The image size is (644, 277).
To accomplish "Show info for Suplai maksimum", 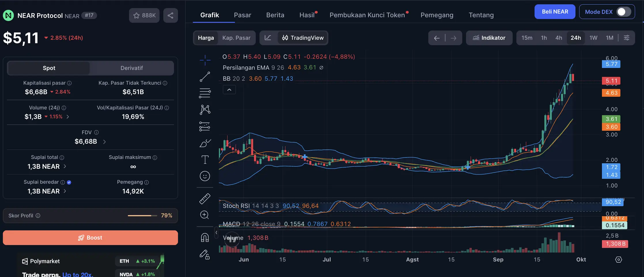I will (x=155, y=158).
